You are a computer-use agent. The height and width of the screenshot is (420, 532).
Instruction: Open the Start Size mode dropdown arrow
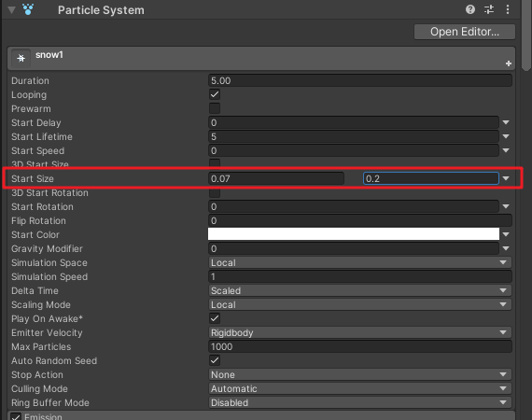[x=506, y=178]
